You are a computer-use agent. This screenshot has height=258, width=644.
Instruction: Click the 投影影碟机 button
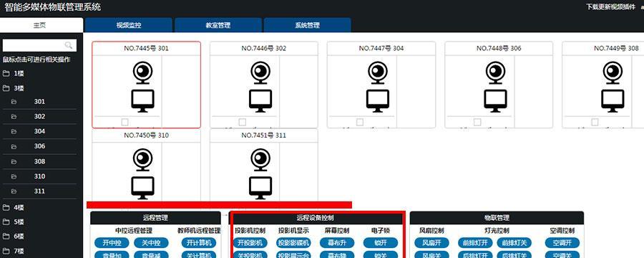coord(293,243)
